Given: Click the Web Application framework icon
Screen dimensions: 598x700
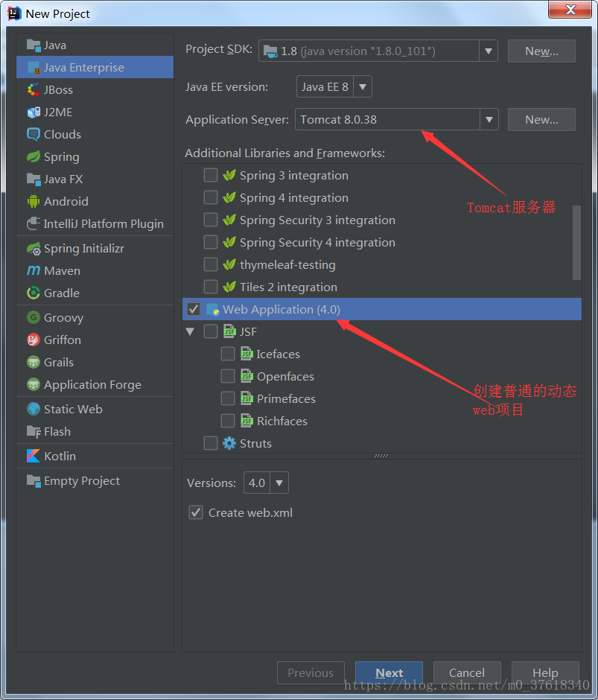Looking at the screenshot, I should [212, 309].
